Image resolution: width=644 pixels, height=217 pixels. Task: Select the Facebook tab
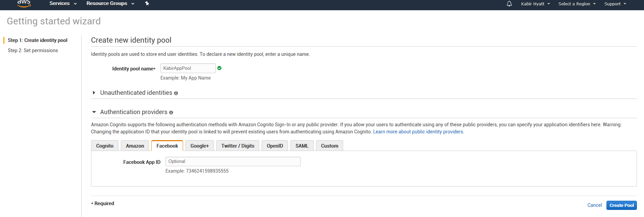(x=167, y=146)
